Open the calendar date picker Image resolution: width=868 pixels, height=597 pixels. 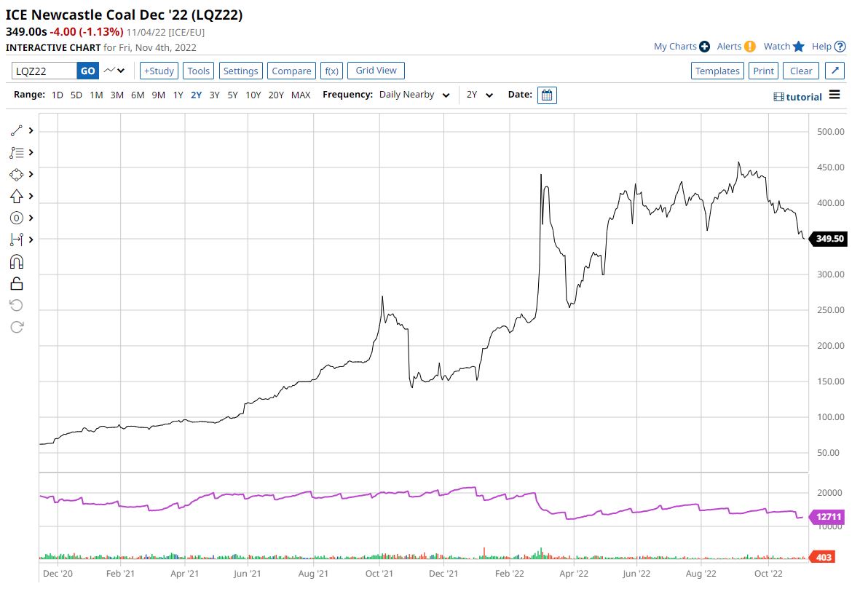[547, 95]
